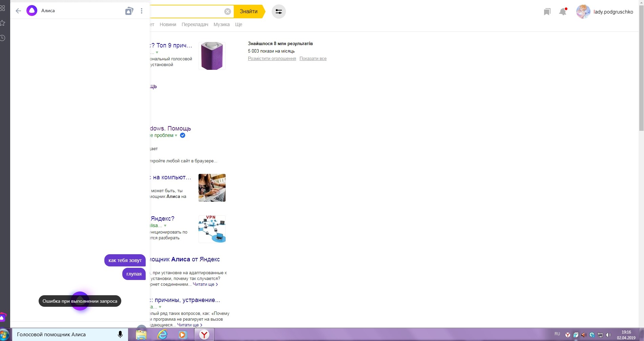
Task: Click the blue e-info tray icon
Action: coord(592,335)
